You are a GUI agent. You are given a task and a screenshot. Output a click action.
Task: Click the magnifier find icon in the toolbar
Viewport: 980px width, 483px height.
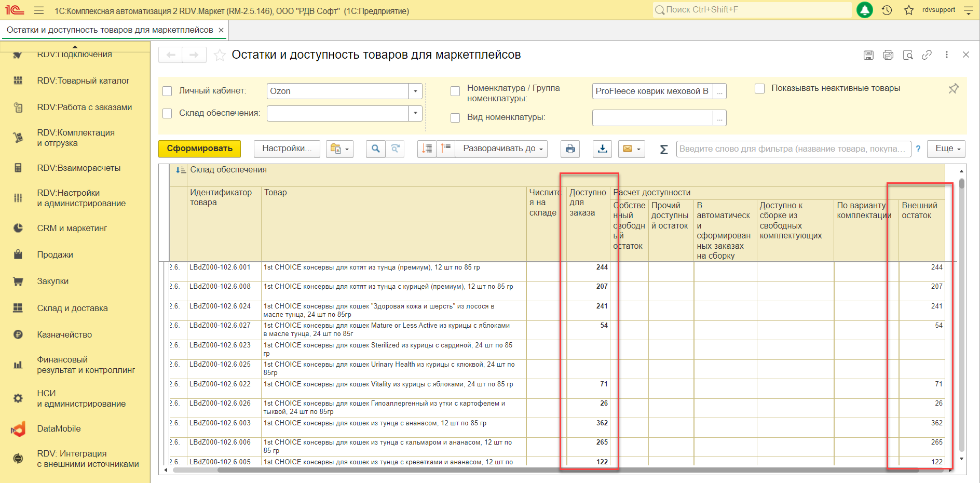click(x=375, y=149)
